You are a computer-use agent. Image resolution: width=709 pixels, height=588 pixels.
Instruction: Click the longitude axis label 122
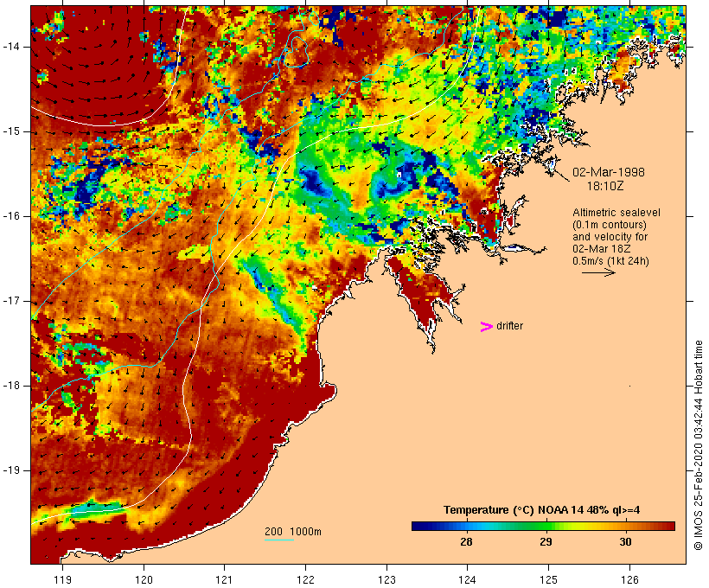click(x=306, y=579)
